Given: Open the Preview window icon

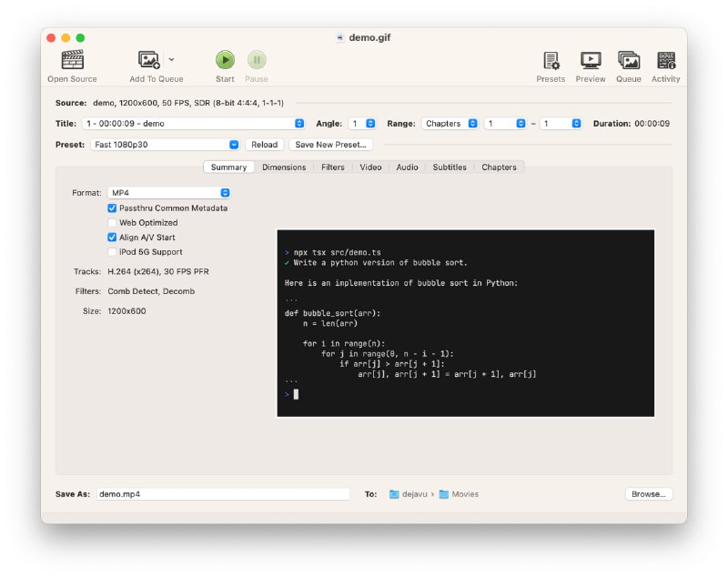Looking at the screenshot, I should click(x=591, y=60).
